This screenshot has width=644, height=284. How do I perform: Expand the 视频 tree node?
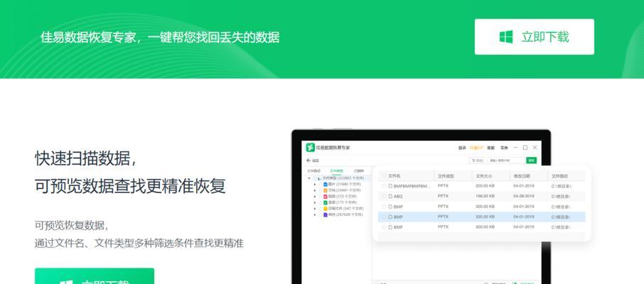[315, 197]
